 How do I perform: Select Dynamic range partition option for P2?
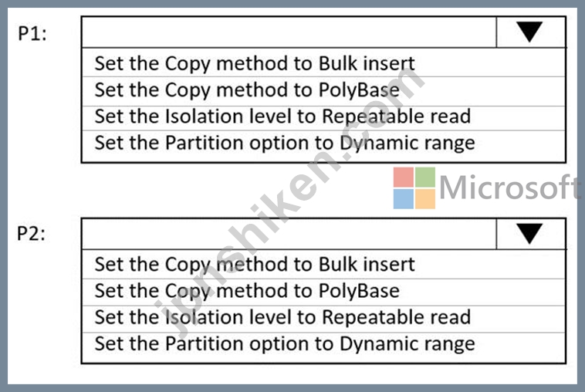323,345
